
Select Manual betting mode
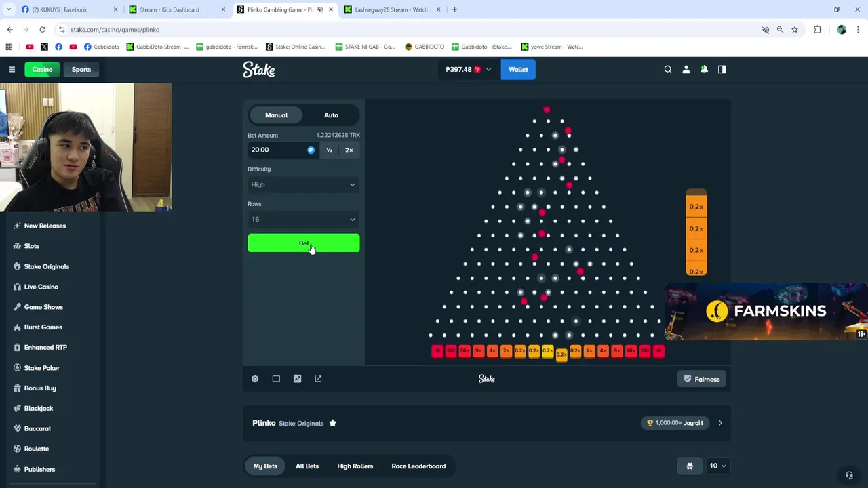tap(276, 115)
